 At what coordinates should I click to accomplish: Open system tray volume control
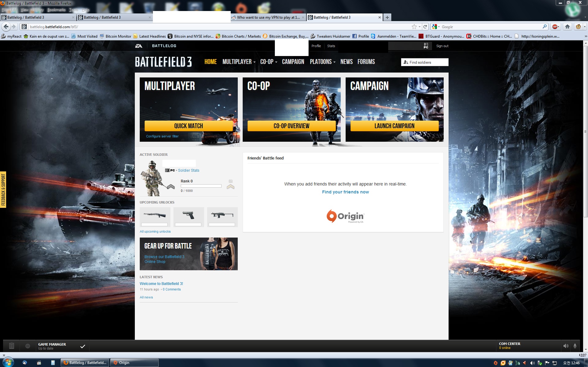(533, 363)
